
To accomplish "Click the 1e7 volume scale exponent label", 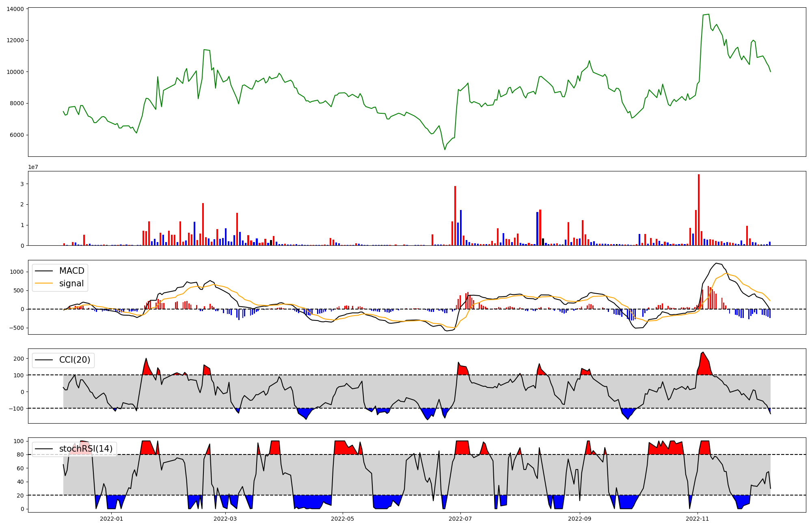I will (x=33, y=167).
